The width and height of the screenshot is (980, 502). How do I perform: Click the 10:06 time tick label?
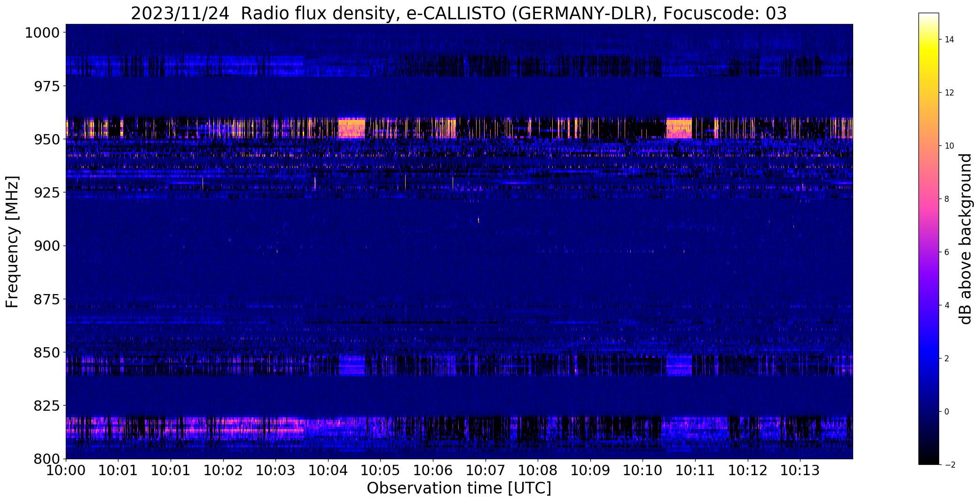(x=433, y=470)
